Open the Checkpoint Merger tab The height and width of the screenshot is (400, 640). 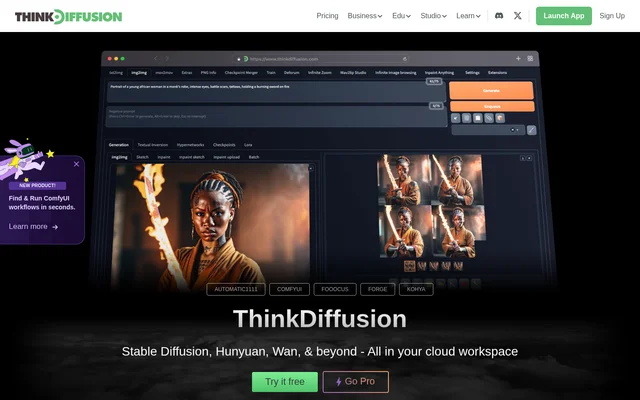241,73
